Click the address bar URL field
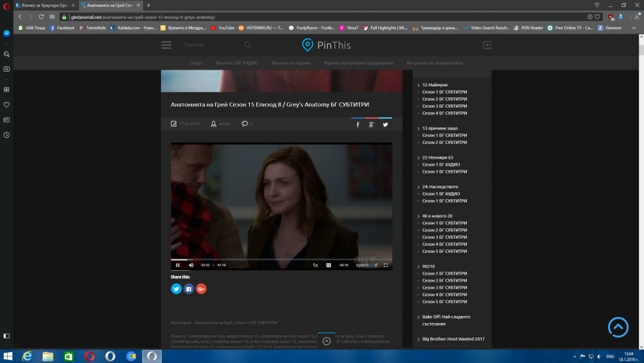 click(x=325, y=17)
